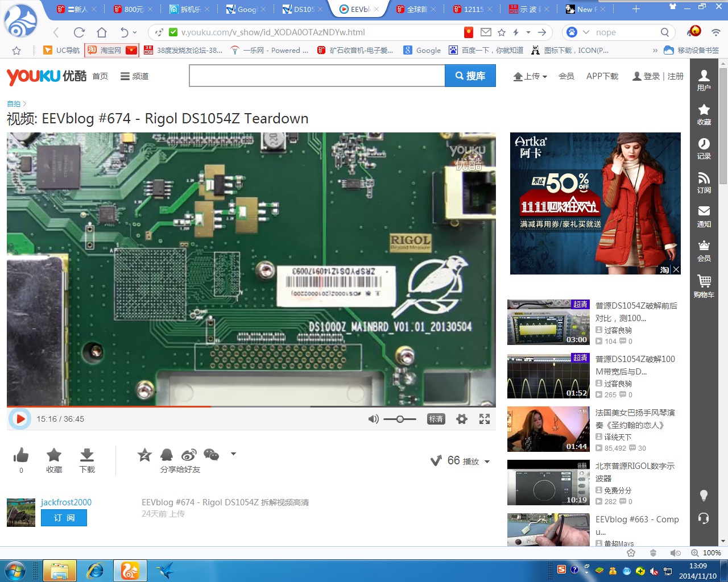The image size is (728, 582).
Task: Open the 频道 channels menu
Action: click(x=134, y=76)
